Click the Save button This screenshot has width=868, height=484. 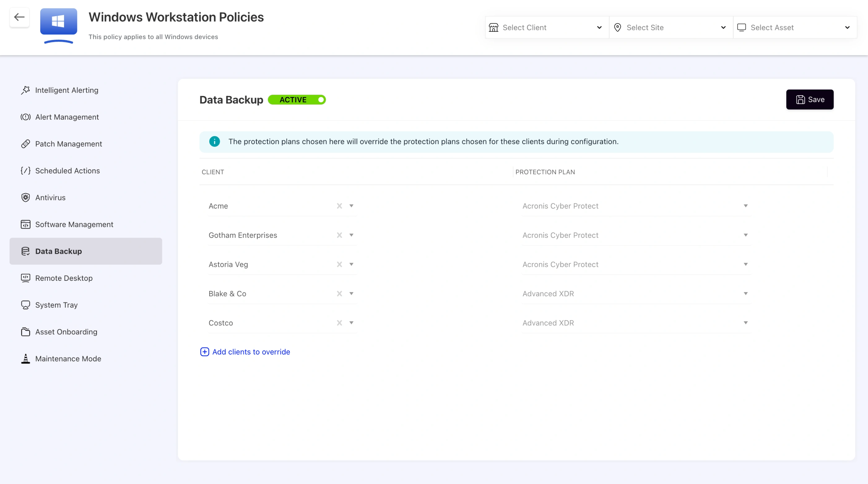(810, 99)
